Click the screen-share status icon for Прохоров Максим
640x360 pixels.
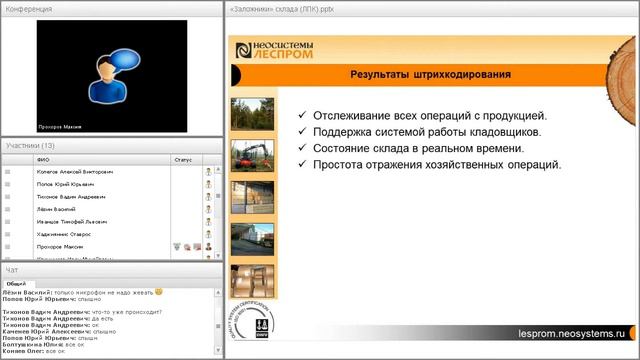pyautogui.click(x=197, y=247)
